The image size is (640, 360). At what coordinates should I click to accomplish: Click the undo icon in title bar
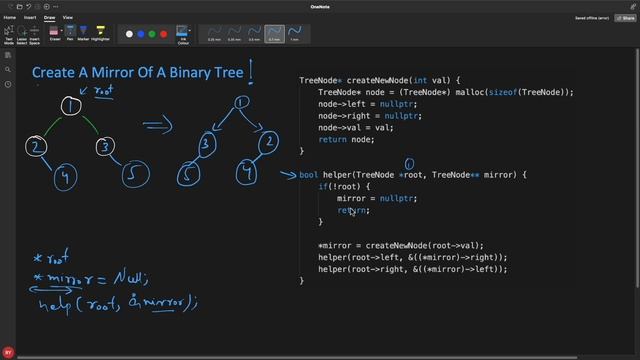pyautogui.click(x=29, y=7)
